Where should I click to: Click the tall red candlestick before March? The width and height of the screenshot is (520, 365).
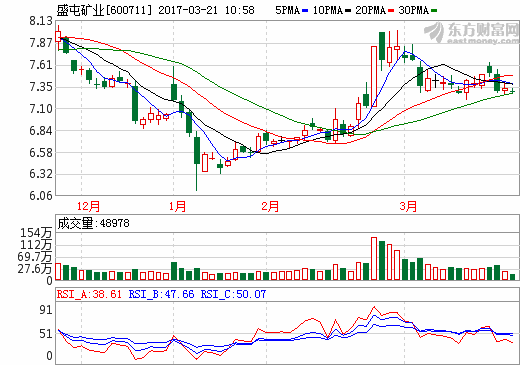pyautogui.click(x=374, y=76)
